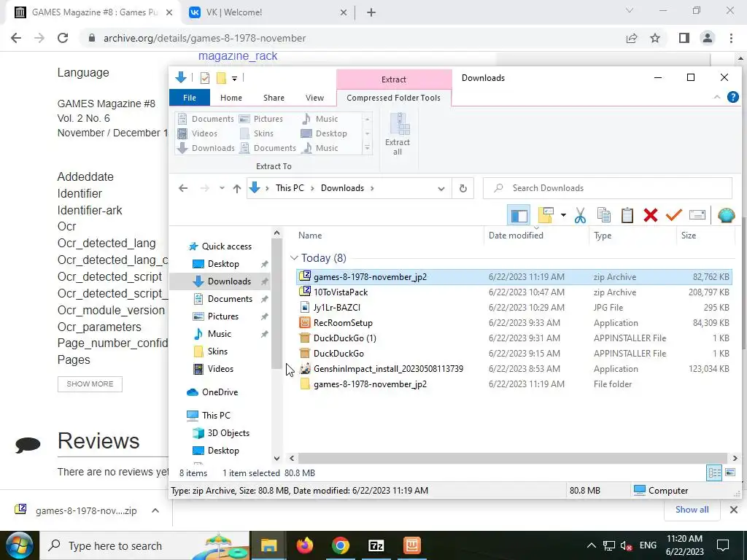
Task: Open the View ribbon tab
Action: click(x=314, y=98)
